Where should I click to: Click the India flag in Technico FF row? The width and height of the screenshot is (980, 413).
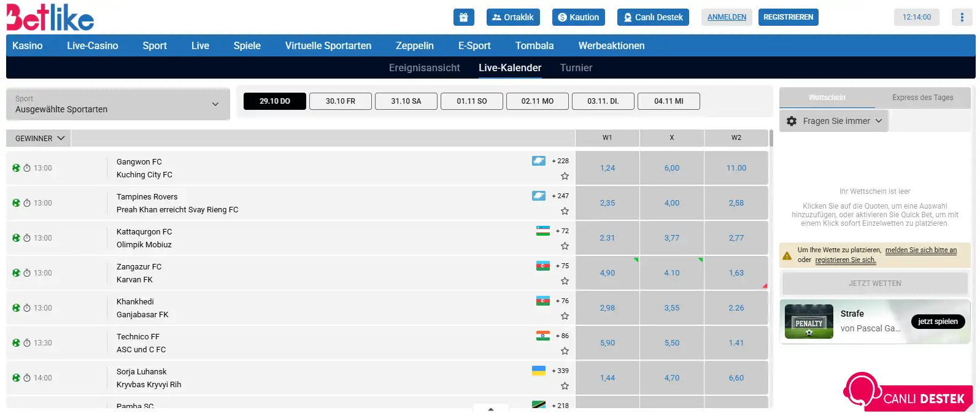543,336
